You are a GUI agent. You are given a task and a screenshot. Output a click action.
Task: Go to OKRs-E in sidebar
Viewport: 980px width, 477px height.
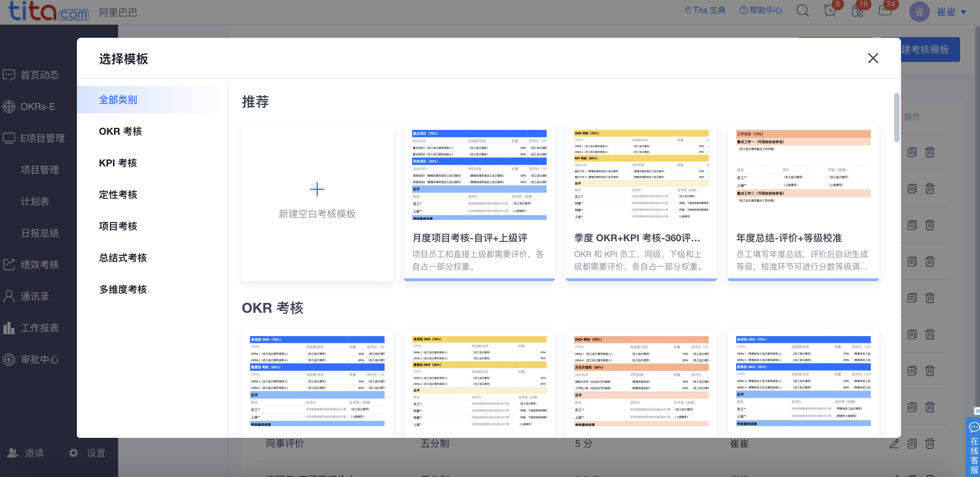pos(38,106)
